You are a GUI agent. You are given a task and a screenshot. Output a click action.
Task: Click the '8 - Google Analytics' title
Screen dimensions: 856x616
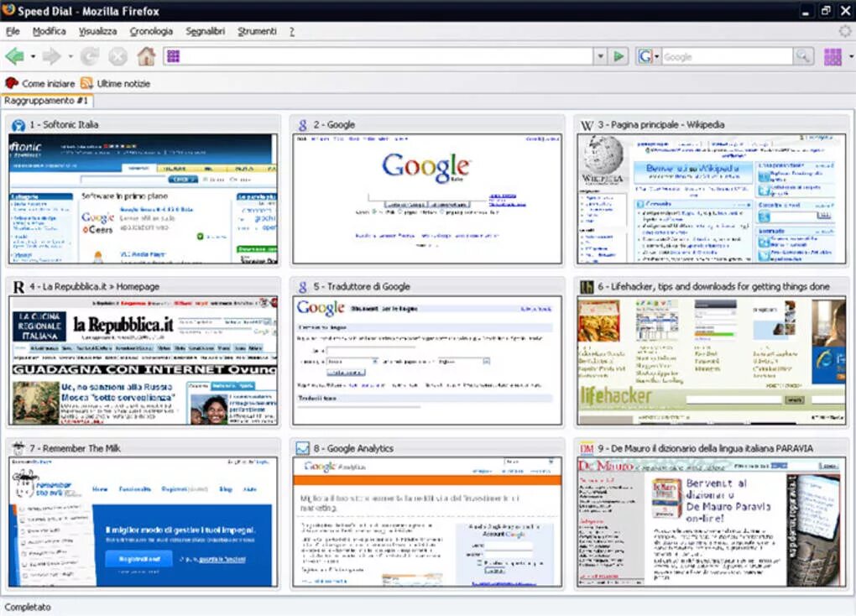[353, 448]
